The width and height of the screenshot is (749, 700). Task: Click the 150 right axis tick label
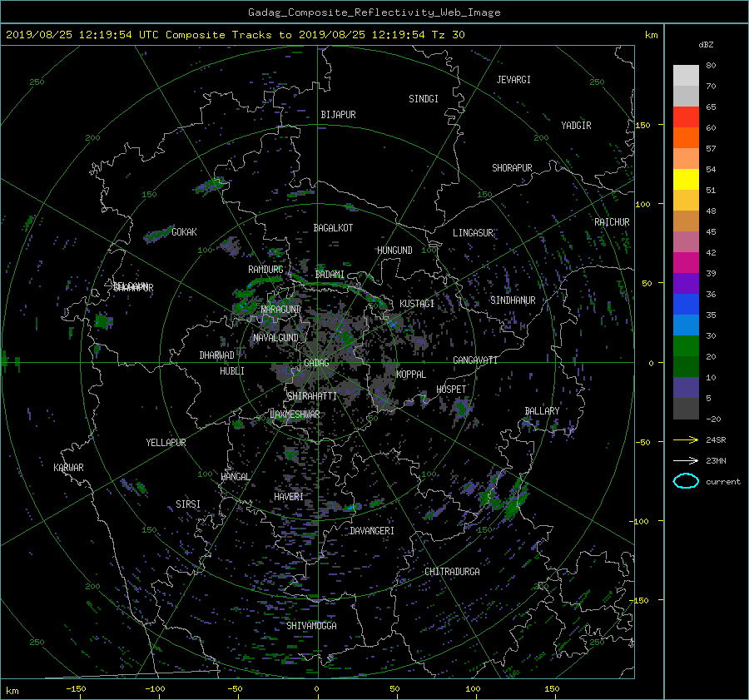643,125
